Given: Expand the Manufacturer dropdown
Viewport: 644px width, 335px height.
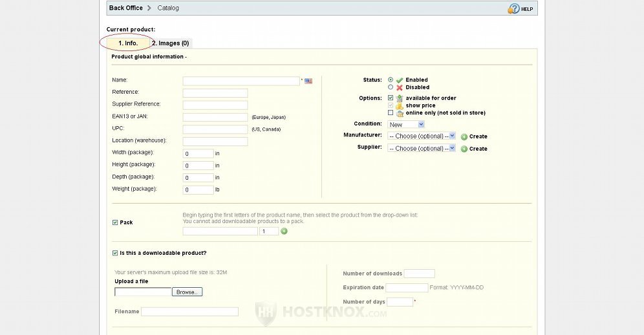Looking at the screenshot, I should [422, 136].
